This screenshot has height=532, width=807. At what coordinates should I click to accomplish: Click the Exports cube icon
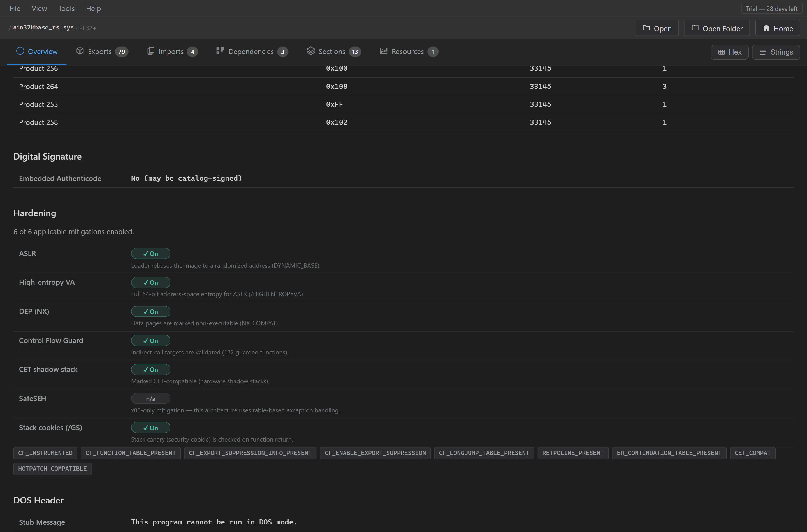[80, 51]
